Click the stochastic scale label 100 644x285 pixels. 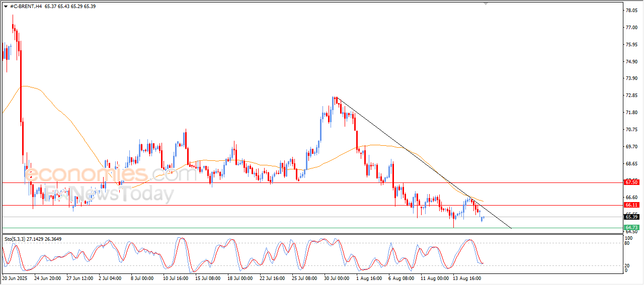tap(628, 238)
